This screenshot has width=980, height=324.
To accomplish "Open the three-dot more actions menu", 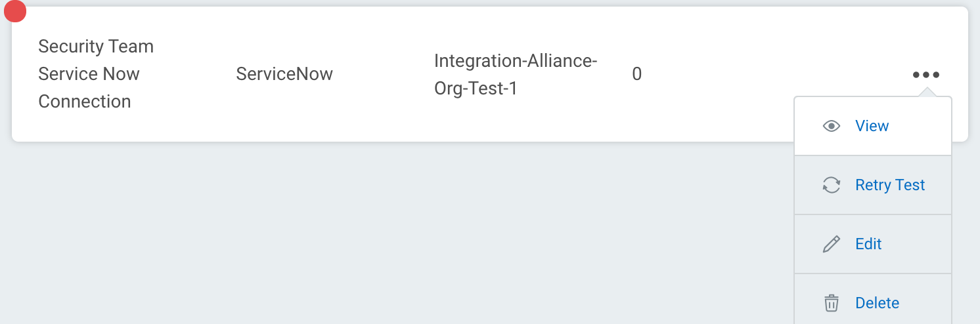I will [x=925, y=75].
